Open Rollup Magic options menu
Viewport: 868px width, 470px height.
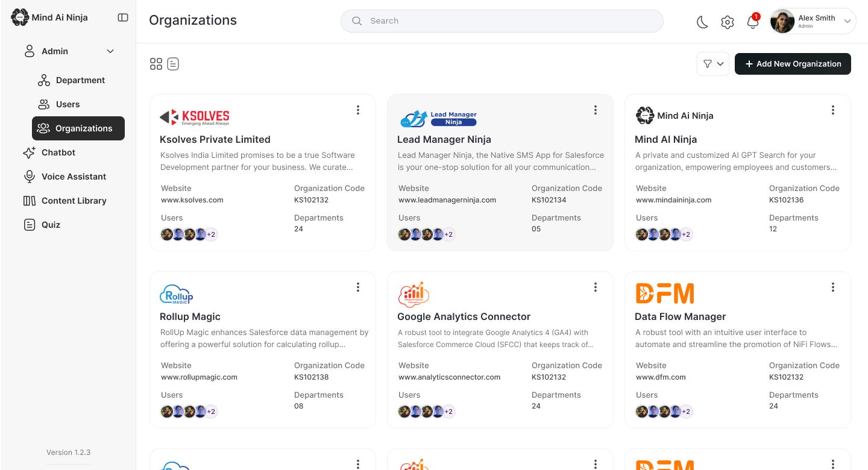point(358,287)
